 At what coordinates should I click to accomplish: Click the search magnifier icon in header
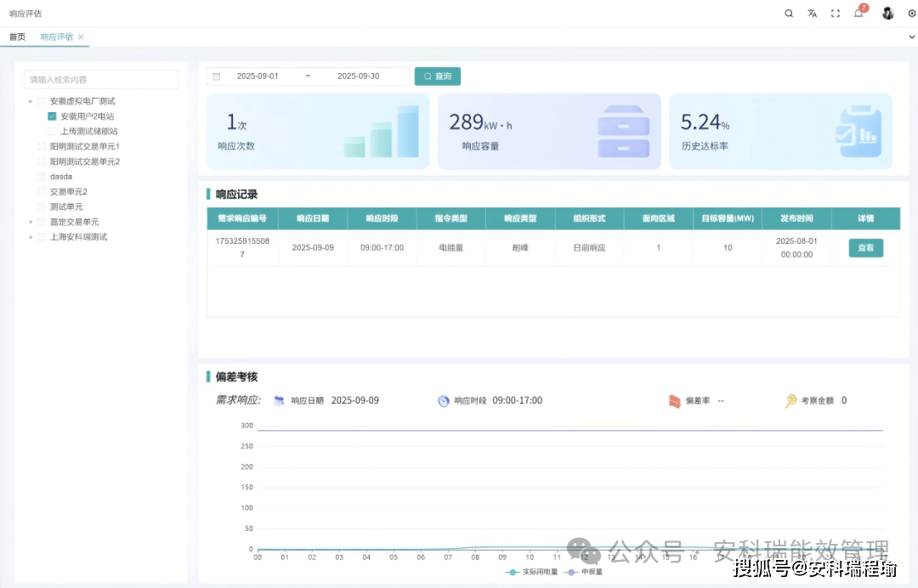(789, 14)
